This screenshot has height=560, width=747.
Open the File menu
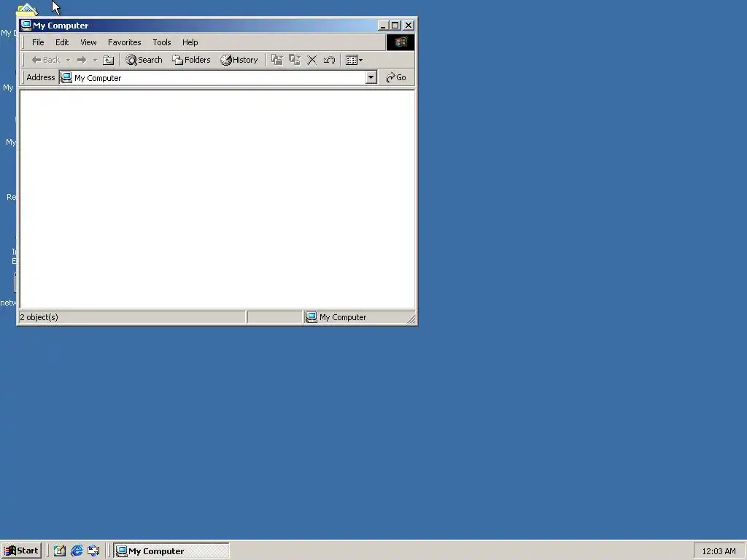38,42
